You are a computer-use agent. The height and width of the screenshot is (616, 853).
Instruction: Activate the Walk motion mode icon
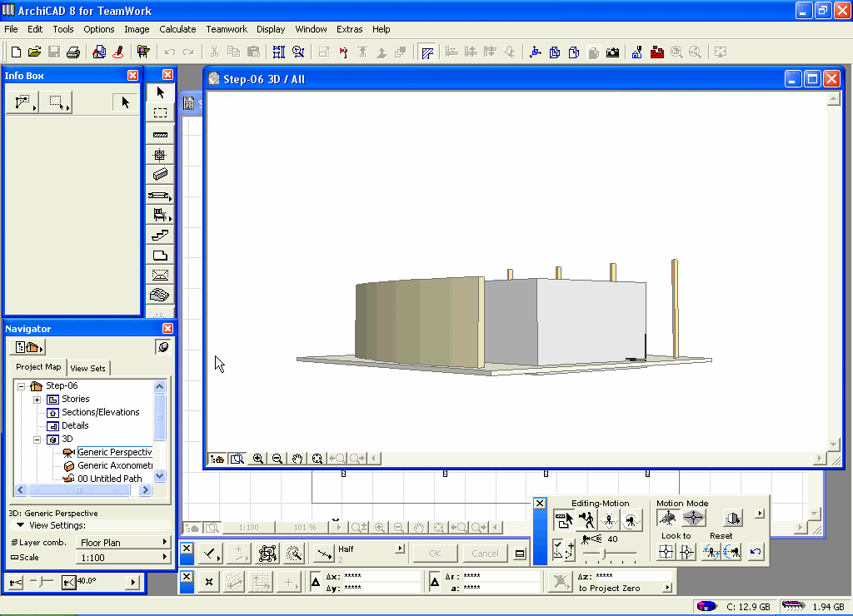pyautogui.click(x=587, y=520)
